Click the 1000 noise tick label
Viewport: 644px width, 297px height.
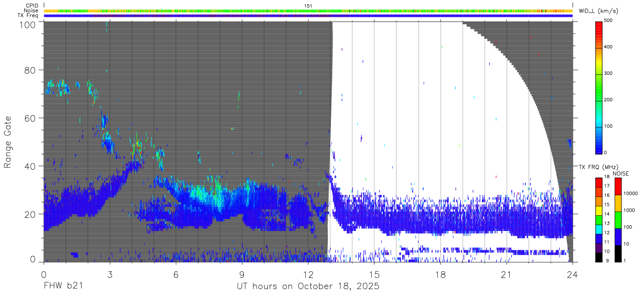[629, 211]
